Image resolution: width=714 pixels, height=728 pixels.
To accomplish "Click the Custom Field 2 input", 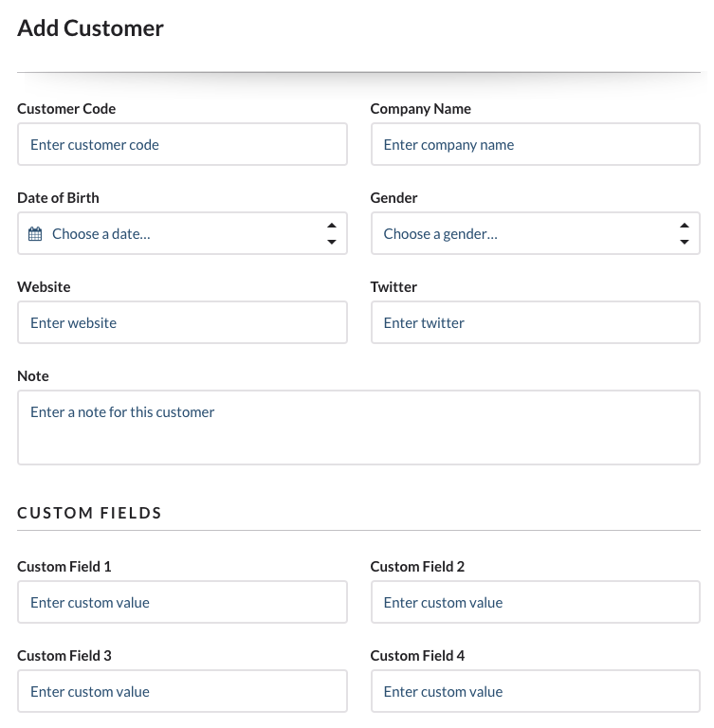I will pyautogui.click(x=535, y=603).
